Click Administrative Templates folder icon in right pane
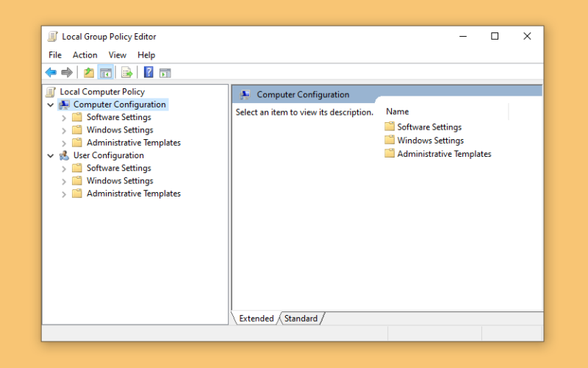This screenshot has height=368, width=588. (390, 153)
